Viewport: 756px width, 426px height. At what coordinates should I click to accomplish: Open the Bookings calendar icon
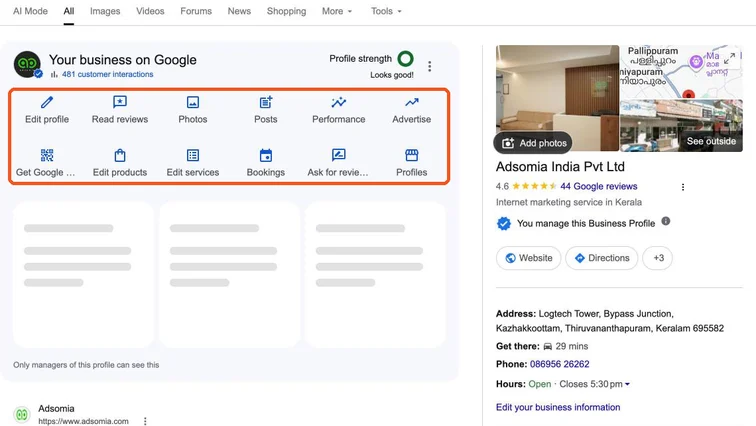click(266, 155)
